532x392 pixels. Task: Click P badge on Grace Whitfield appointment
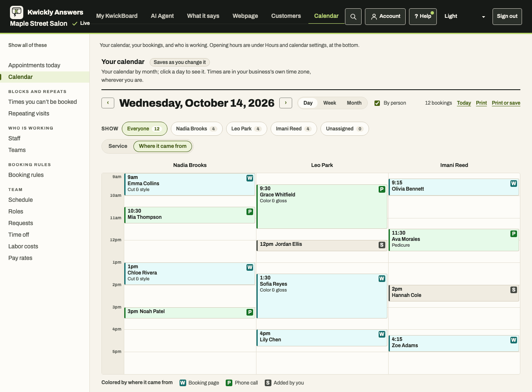click(382, 189)
